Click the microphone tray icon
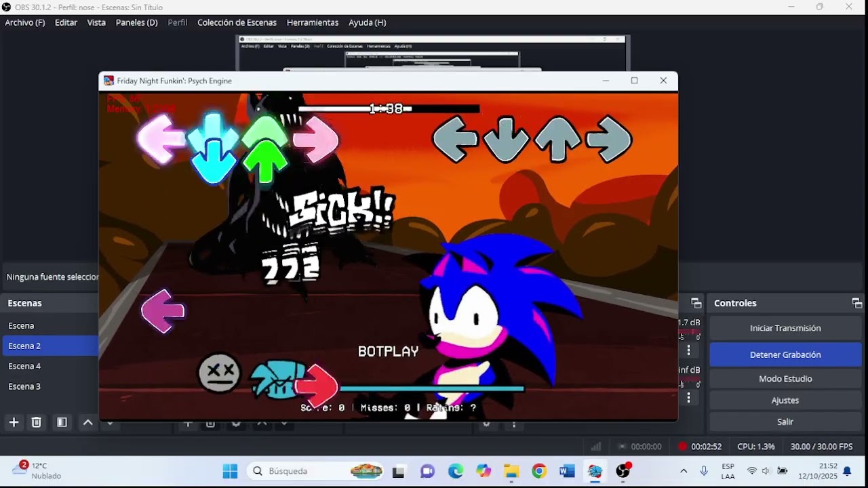 pyautogui.click(x=704, y=471)
